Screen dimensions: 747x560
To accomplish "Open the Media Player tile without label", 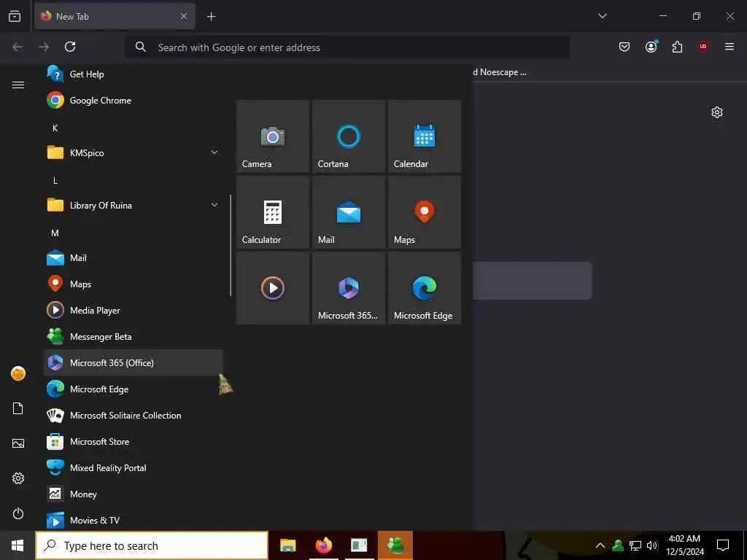I will tap(273, 288).
